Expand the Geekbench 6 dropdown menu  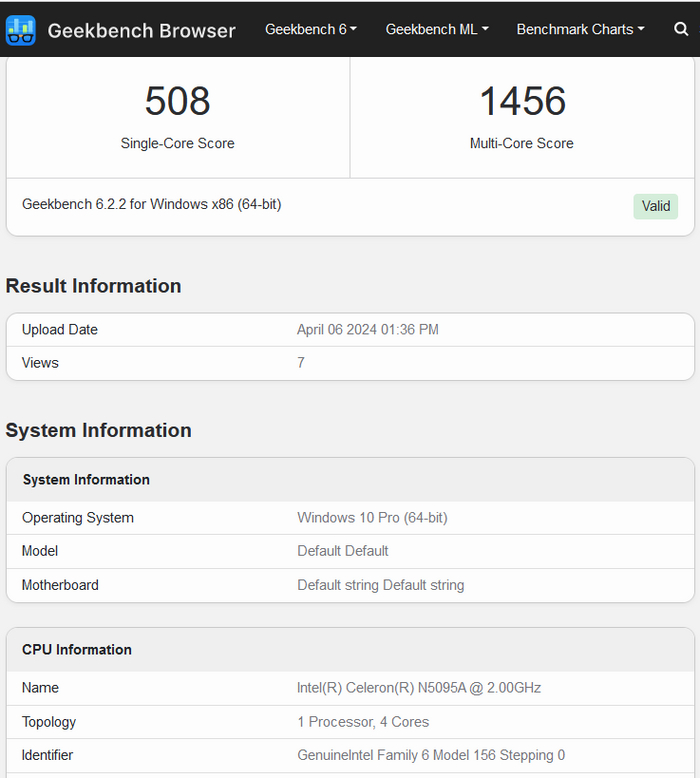pyautogui.click(x=311, y=29)
